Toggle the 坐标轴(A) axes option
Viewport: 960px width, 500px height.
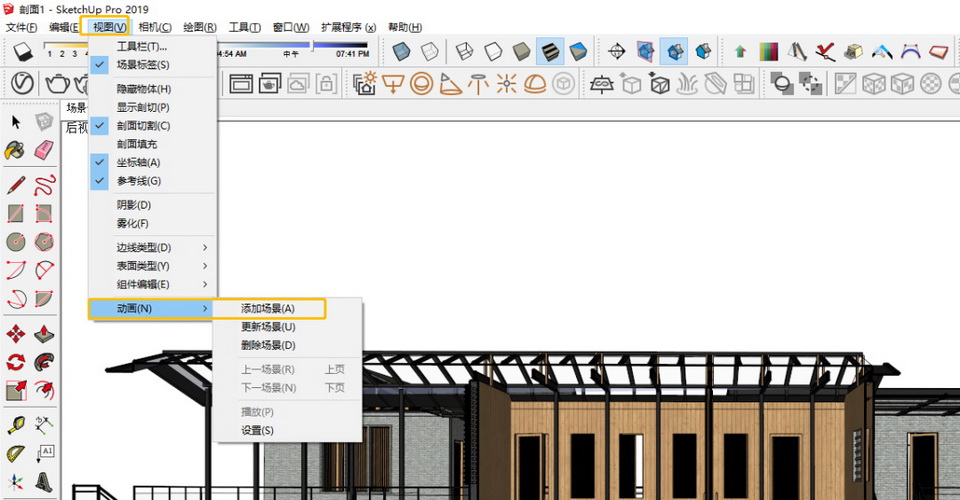[138, 163]
